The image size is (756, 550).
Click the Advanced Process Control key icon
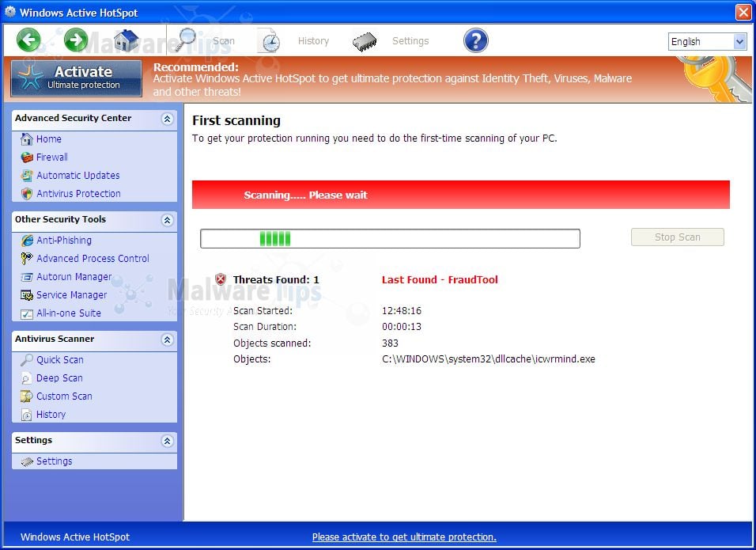pos(27,259)
